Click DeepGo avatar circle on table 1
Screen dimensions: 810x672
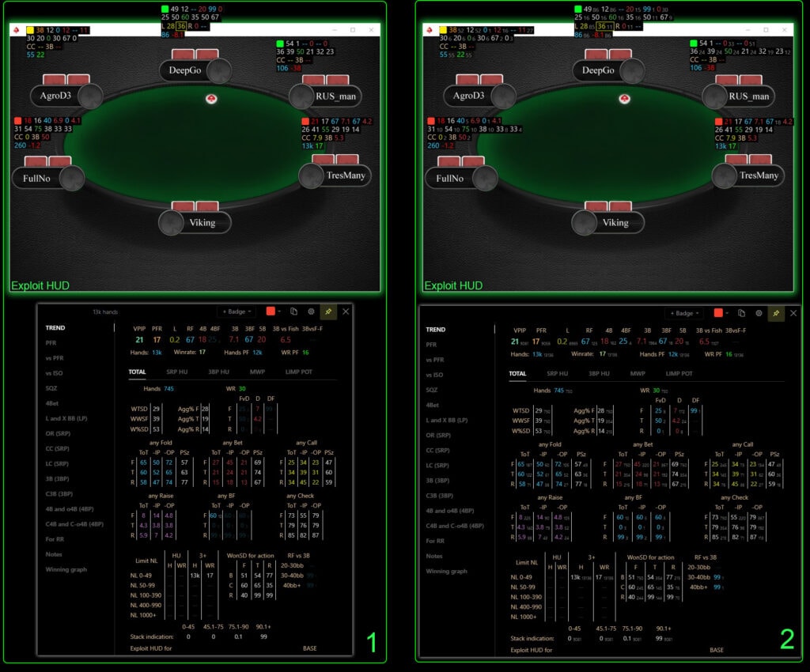pos(219,70)
